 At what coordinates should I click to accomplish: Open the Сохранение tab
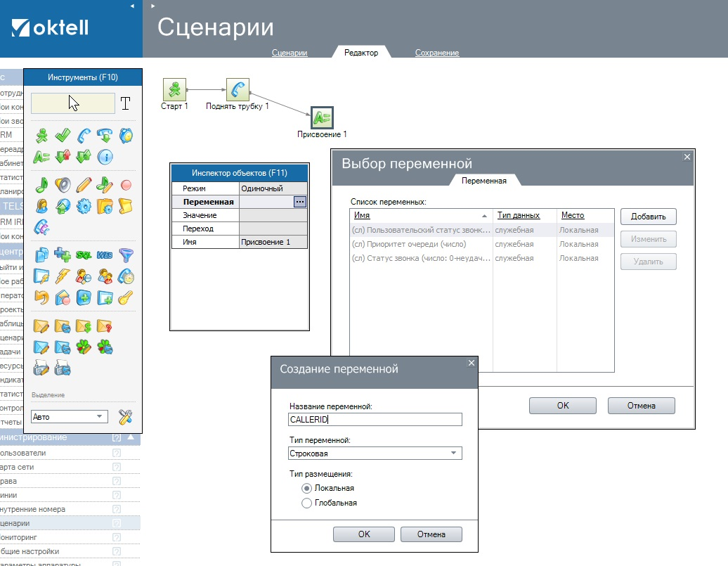coord(436,53)
